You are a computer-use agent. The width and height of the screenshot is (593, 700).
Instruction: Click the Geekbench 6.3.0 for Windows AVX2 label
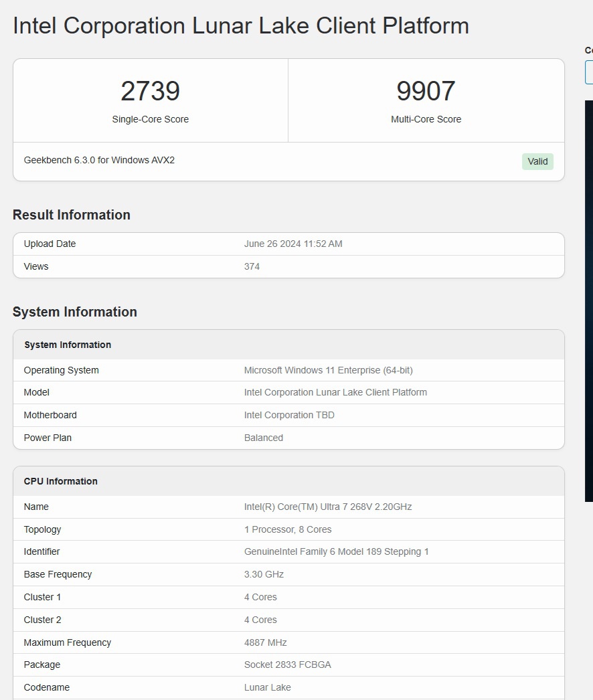[98, 160]
